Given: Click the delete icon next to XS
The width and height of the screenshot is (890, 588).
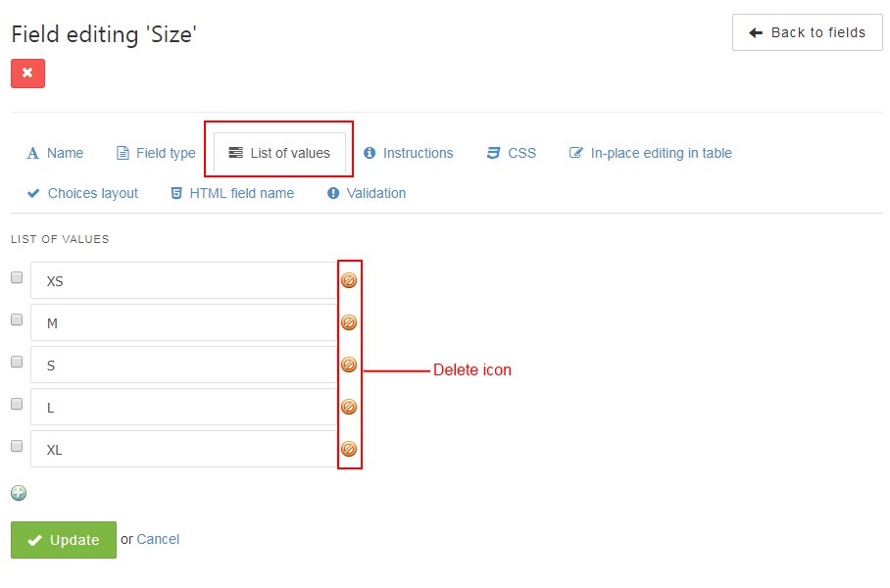Looking at the screenshot, I should point(349,280).
